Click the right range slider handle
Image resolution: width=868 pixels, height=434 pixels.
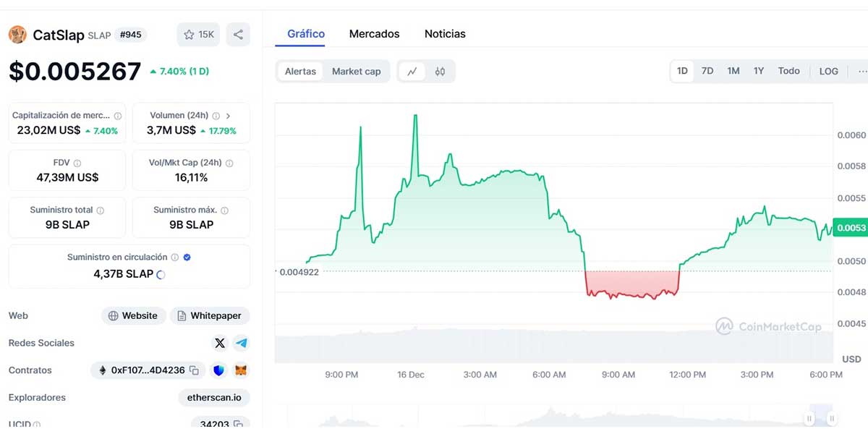pos(833,419)
